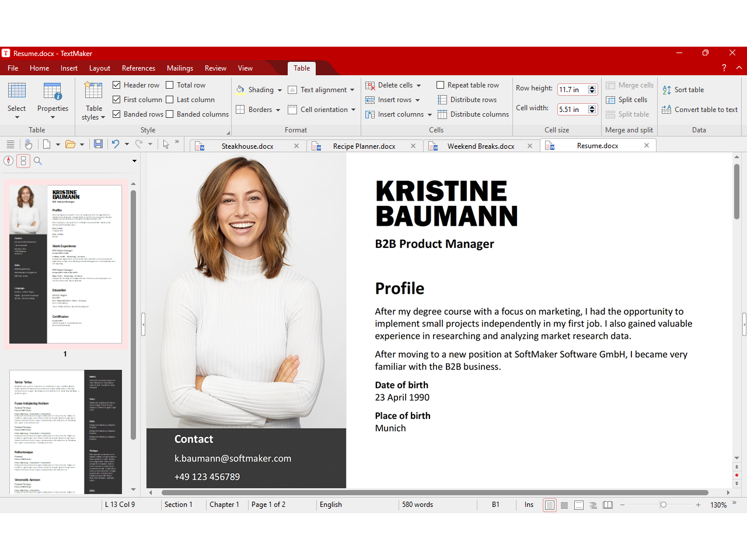Click the Save icon in quick toolbar
Viewport: 747px width, 560px height.
pos(98,144)
